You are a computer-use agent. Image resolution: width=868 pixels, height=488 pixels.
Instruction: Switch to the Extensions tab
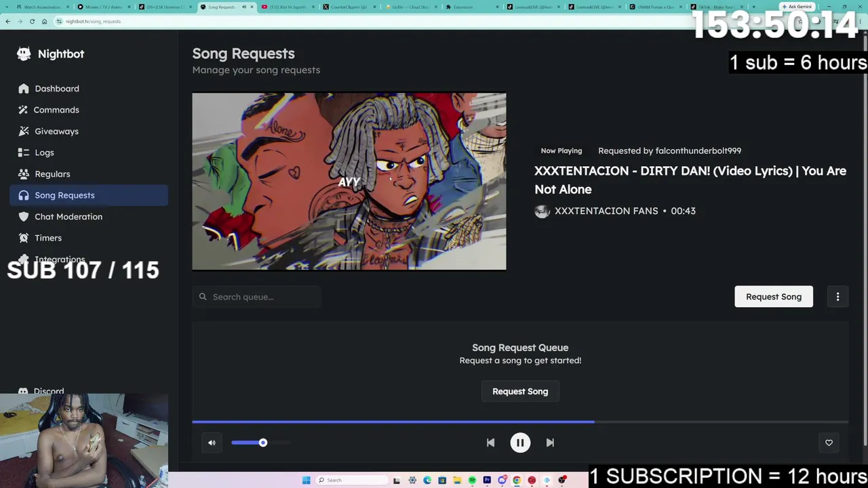(x=472, y=7)
